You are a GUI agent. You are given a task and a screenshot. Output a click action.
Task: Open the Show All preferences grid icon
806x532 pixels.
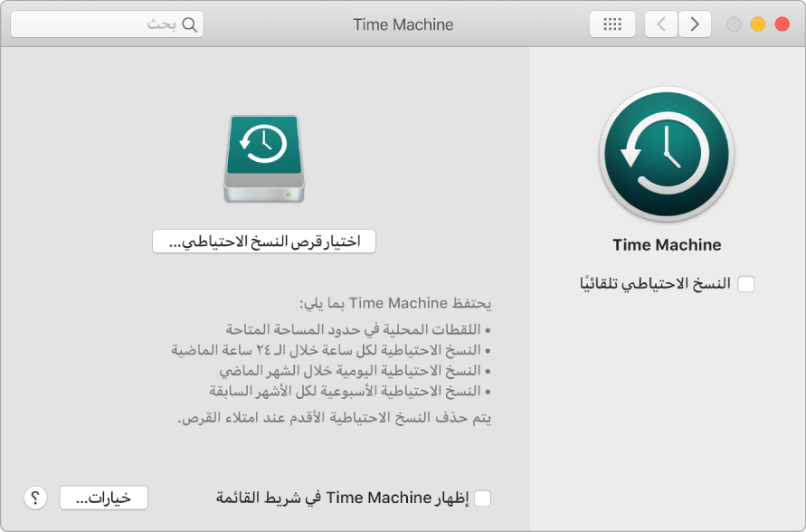612,24
